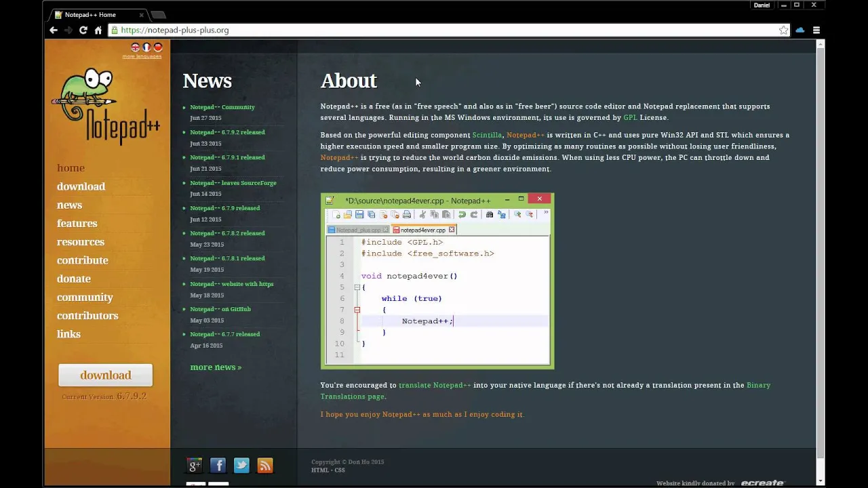Open the donate sidebar menu item
Image resolution: width=868 pixels, height=488 pixels.
pos(73,279)
